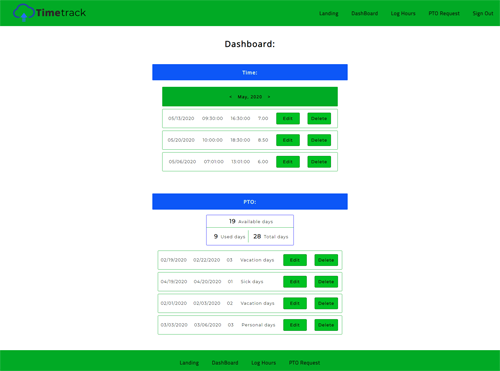The height and width of the screenshot is (371, 500).
Task: Edit the Personal days PTO entry
Action: pos(295,325)
